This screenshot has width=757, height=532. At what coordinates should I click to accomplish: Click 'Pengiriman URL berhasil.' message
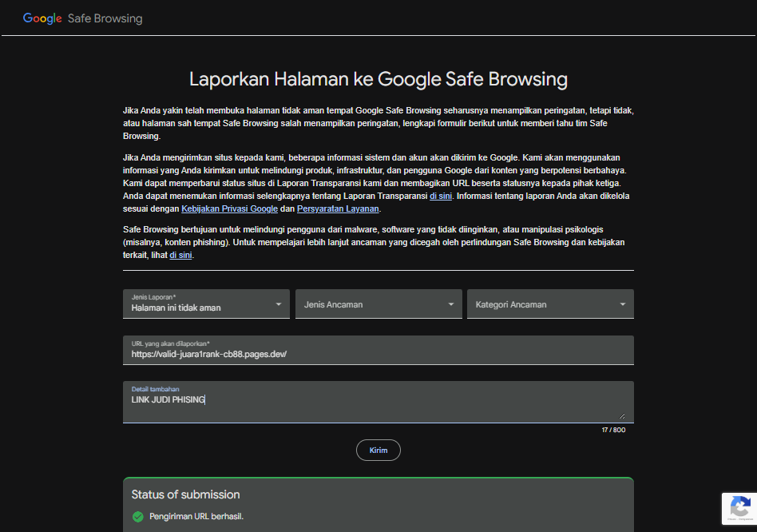point(196,517)
